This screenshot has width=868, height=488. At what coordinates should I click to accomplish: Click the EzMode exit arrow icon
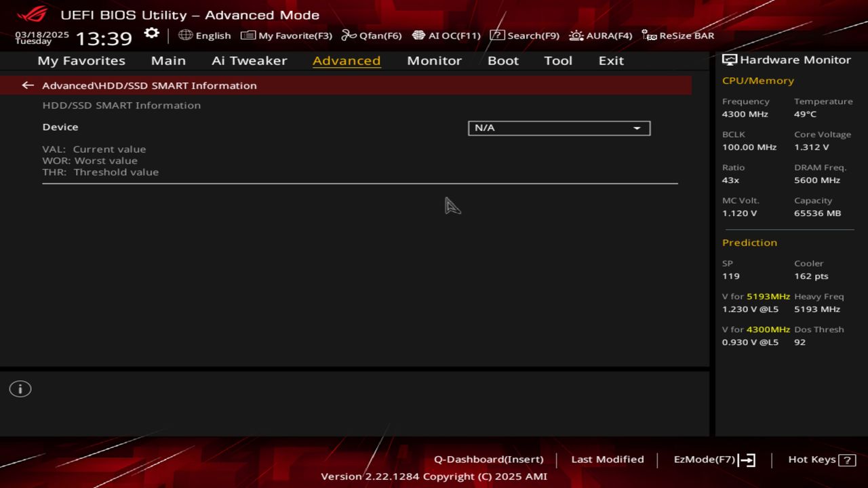point(747,460)
